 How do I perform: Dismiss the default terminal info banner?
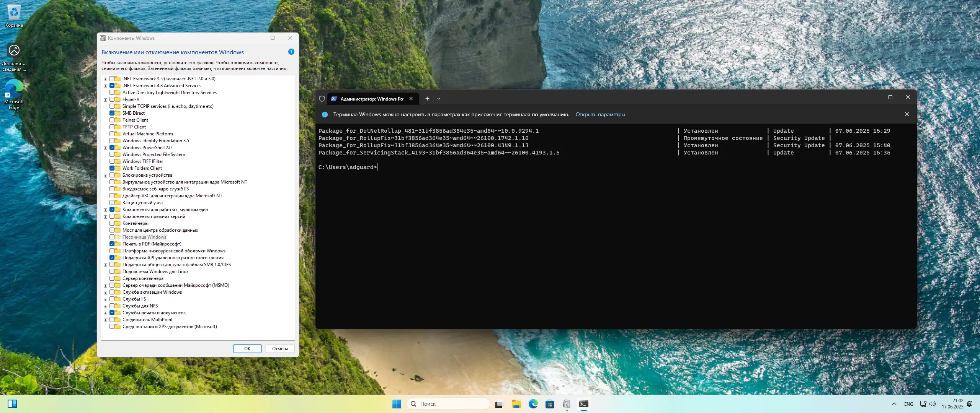pyautogui.click(x=906, y=114)
